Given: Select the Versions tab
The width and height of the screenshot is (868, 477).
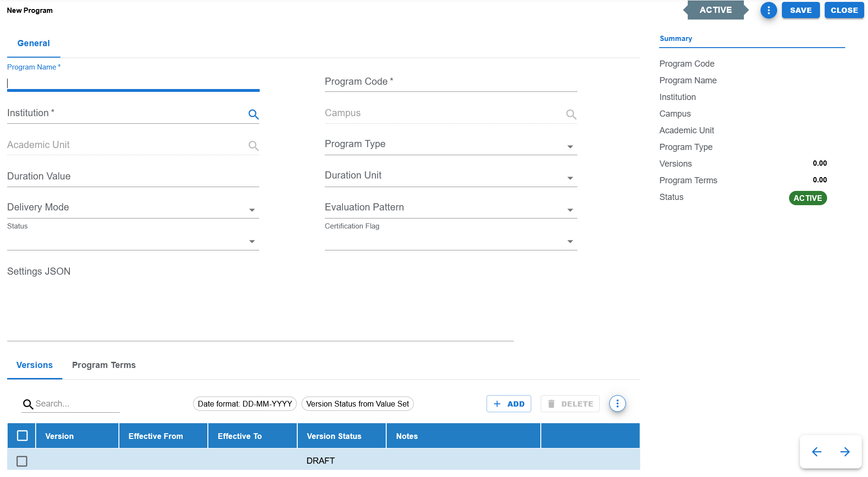Looking at the screenshot, I should pos(35,365).
